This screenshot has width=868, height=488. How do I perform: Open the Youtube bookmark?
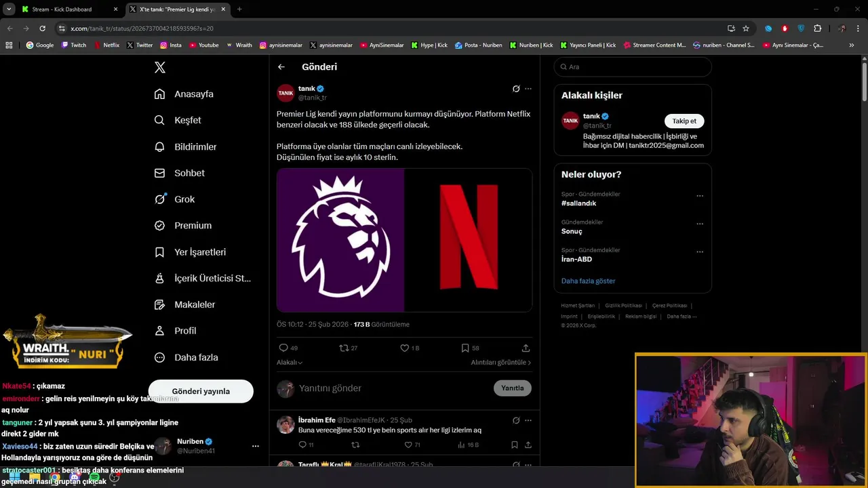203,45
